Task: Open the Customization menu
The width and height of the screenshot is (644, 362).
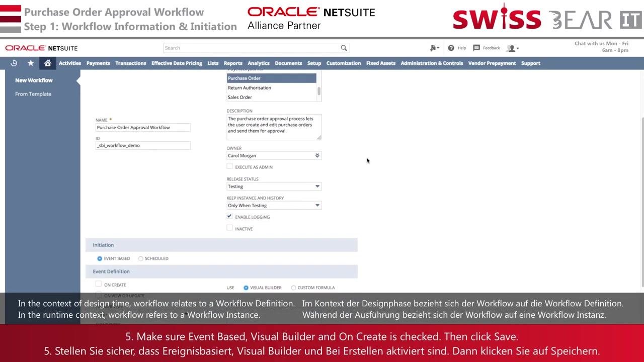Action: [344, 63]
